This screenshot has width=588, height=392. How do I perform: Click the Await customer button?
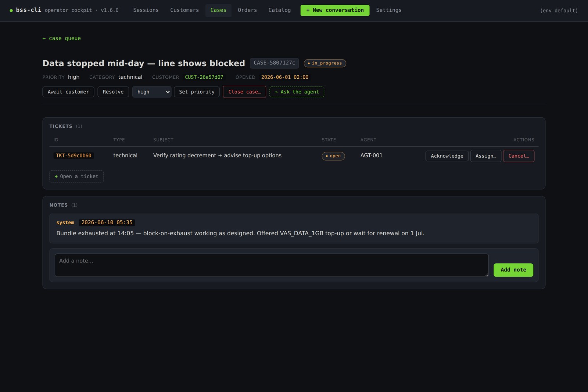68,92
